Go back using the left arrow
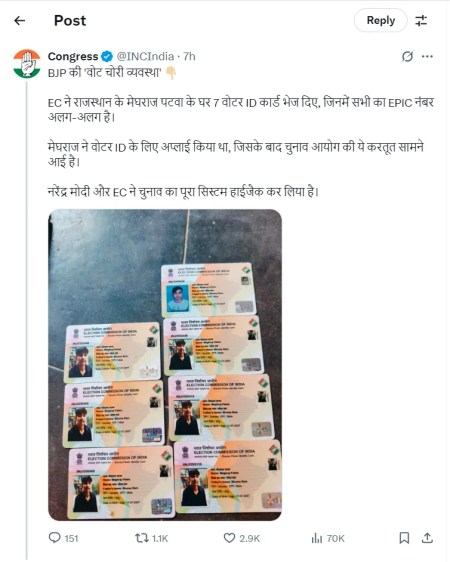This screenshot has height=562, width=450. [x=19, y=20]
